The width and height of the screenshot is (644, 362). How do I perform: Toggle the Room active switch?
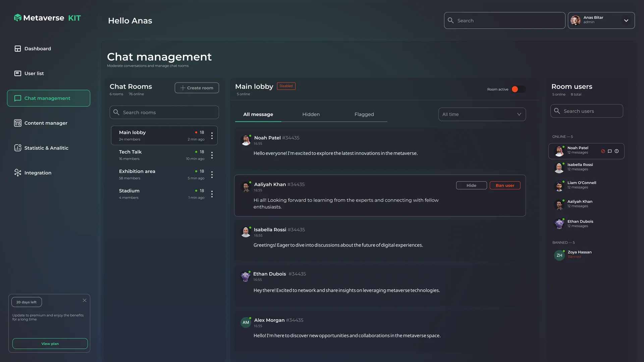[518, 89]
